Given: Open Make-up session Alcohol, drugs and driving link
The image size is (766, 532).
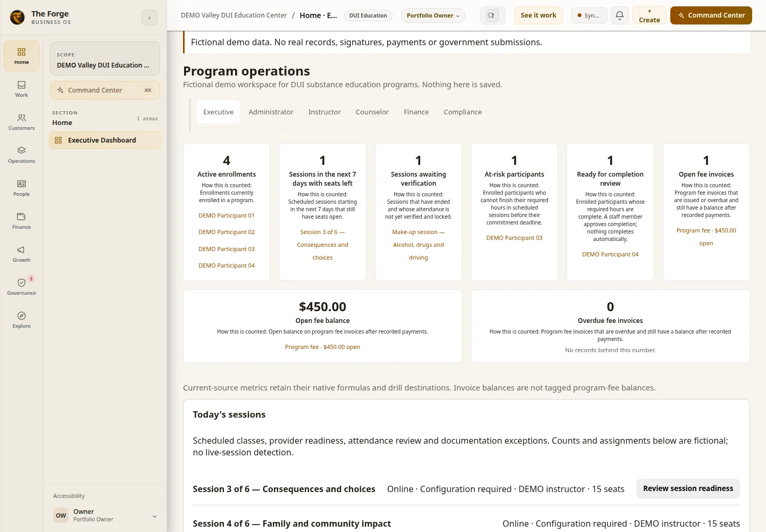Looking at the screenshot, I should tap(418, 245).
